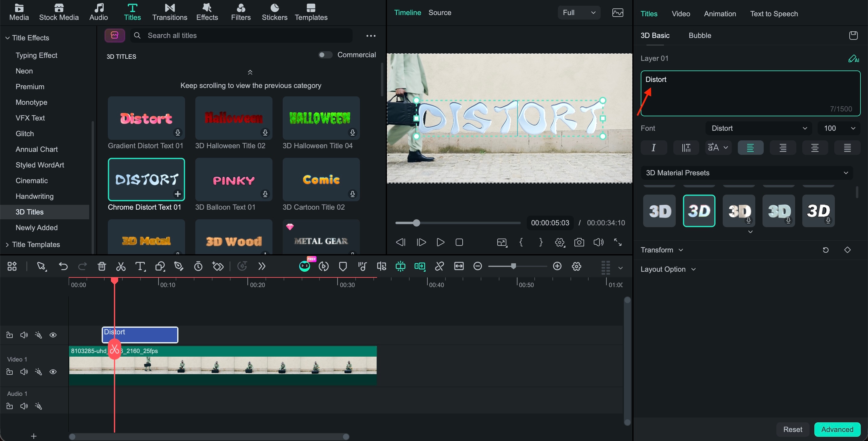Image resolution: width=868 pixels, height=441 pixels.
Task: Select the text tool in timeline toolbar
Action: pos(140,267)
